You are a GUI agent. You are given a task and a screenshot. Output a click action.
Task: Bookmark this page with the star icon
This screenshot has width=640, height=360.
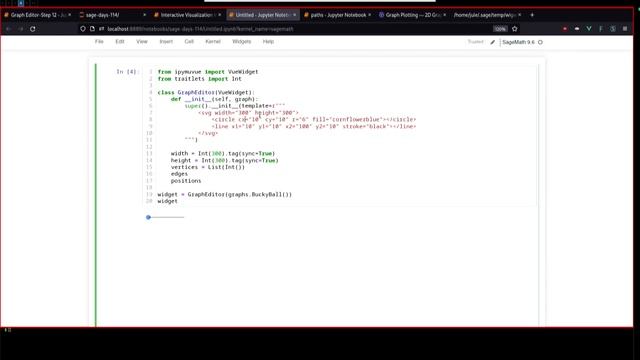click(515, 29)
